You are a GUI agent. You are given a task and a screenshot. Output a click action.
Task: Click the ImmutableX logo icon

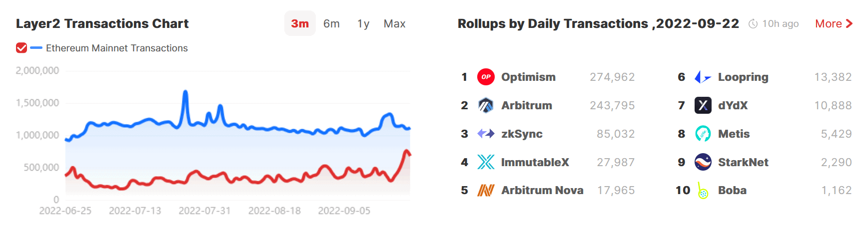(x=486, y=162)
